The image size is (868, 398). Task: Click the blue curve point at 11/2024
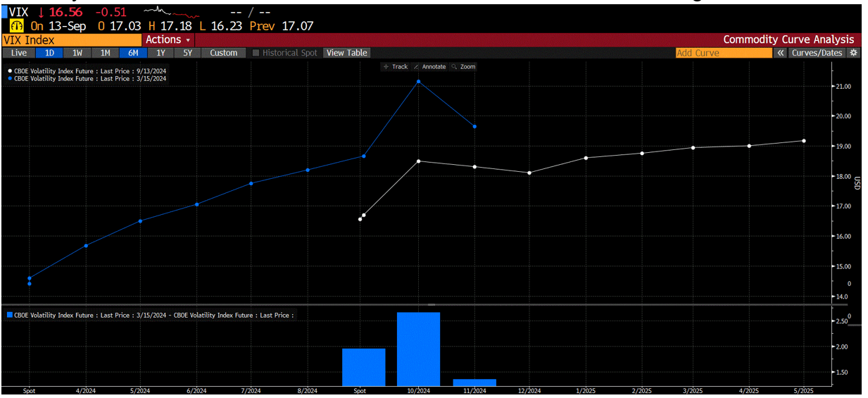tap(474, 127)
